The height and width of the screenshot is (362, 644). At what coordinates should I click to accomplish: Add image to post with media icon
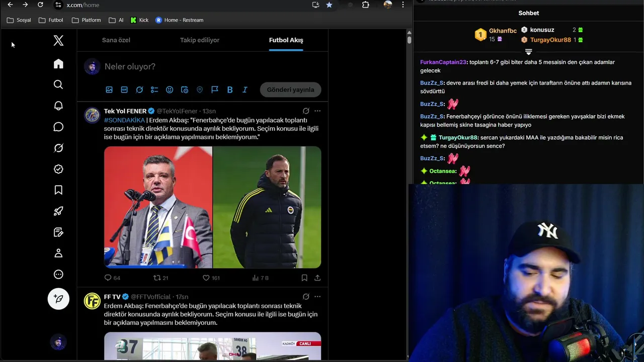pyautogui.click(x=109, y=89)
